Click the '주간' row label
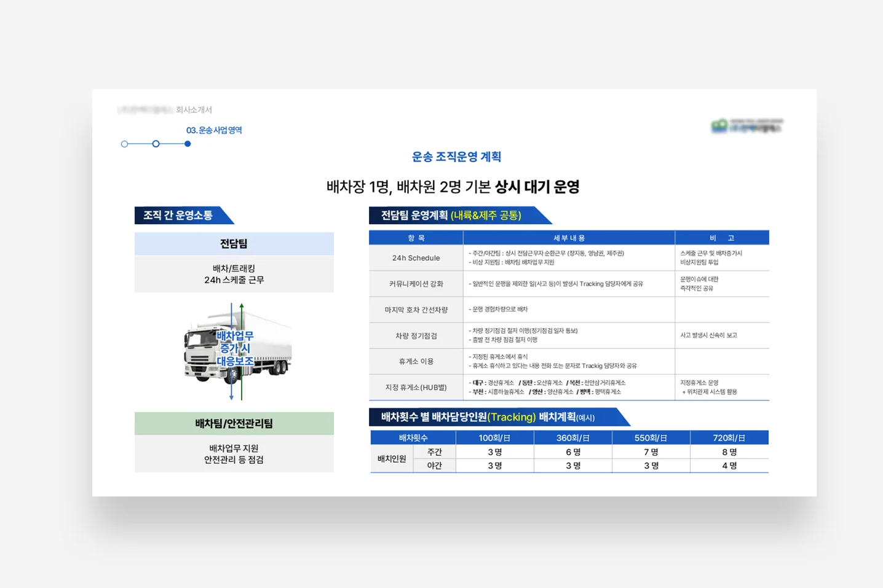Viewport: 883px width, 588px height. point(435,452)
